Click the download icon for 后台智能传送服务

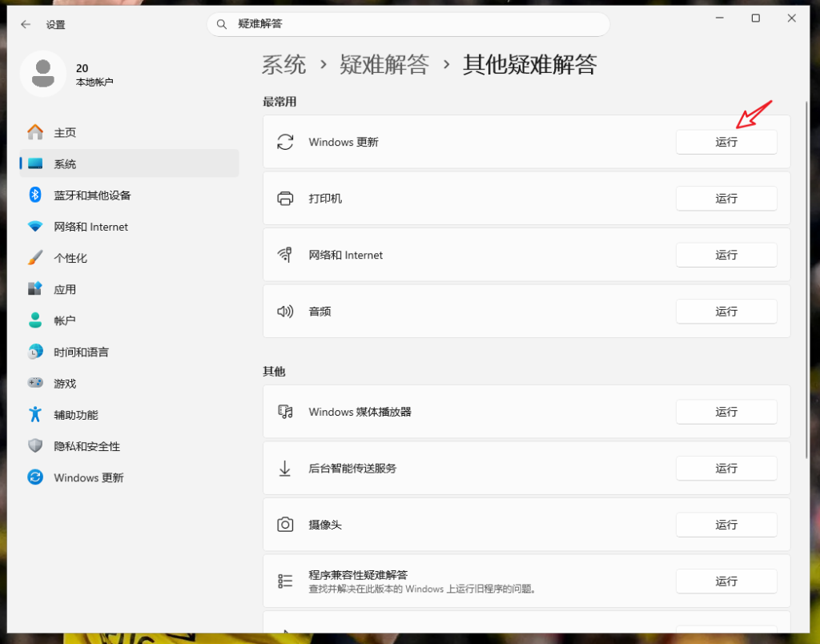285,469
